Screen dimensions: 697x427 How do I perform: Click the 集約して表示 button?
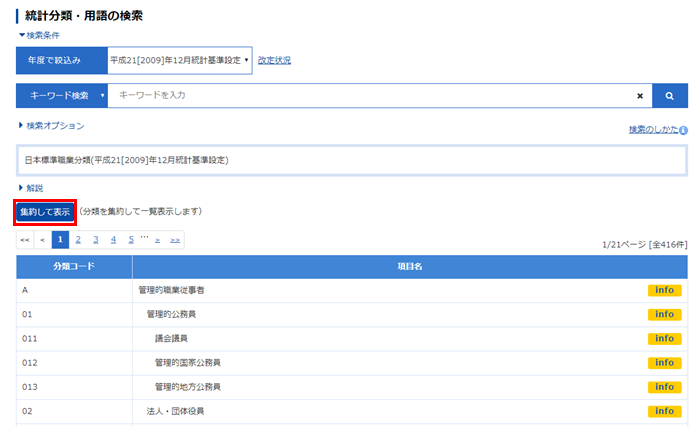pyautogui.click(x=45, y=212)
